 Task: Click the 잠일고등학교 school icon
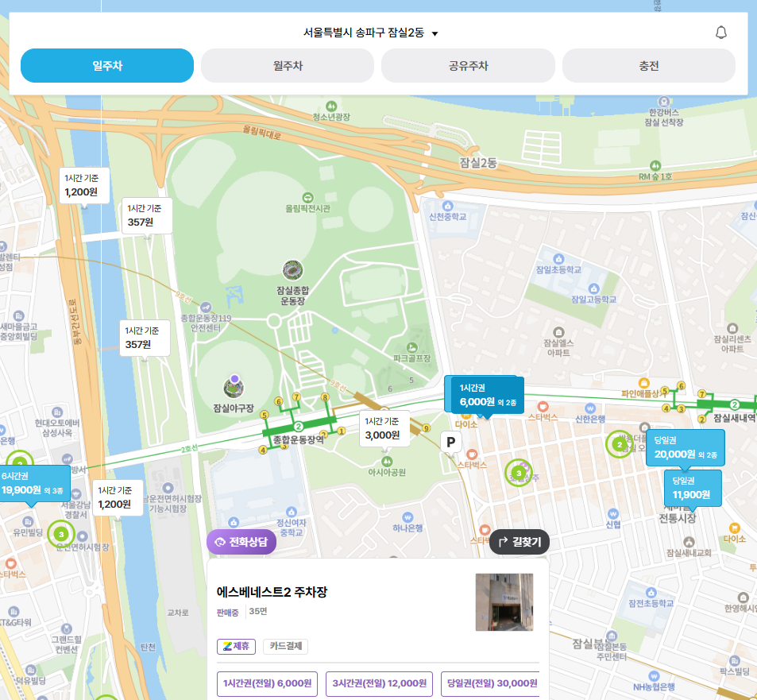[594, 288]
